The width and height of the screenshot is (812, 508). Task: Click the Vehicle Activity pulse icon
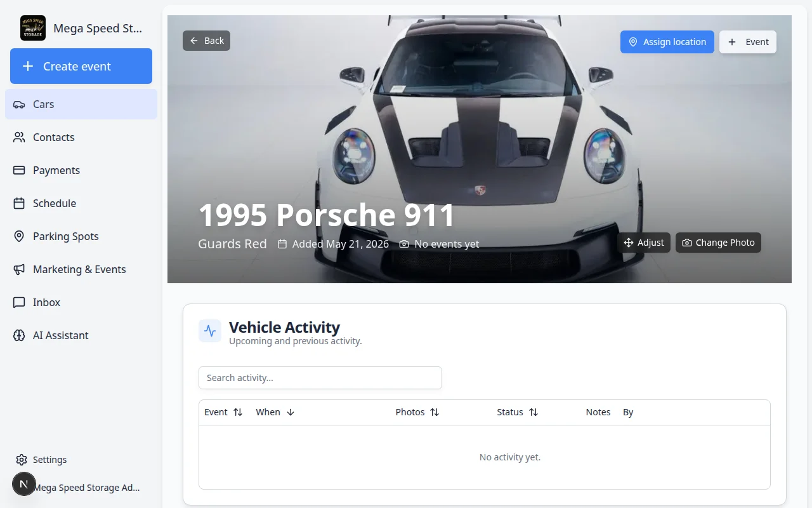210,331
